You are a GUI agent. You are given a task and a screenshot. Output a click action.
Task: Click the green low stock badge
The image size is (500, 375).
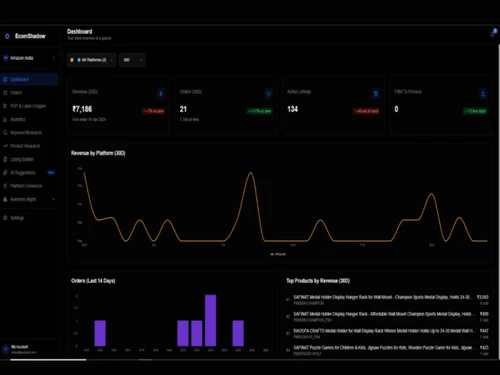click(475, 111)
